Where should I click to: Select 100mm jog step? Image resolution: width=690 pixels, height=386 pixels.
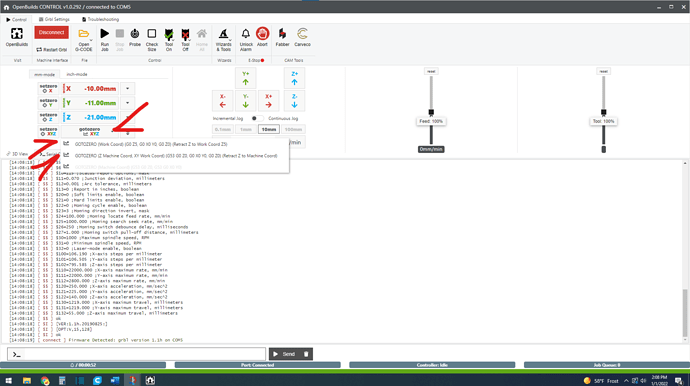tap(293, 129)
